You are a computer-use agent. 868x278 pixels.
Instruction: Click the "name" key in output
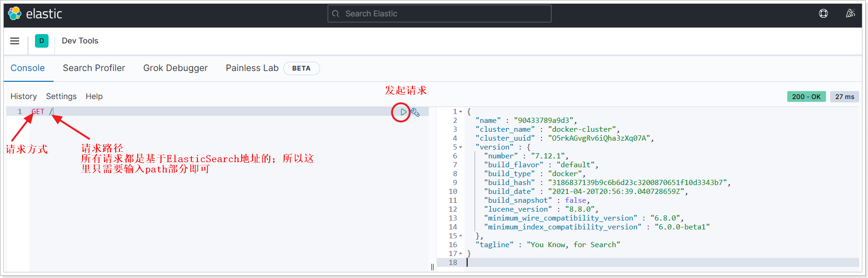click(x=488, y=121)
